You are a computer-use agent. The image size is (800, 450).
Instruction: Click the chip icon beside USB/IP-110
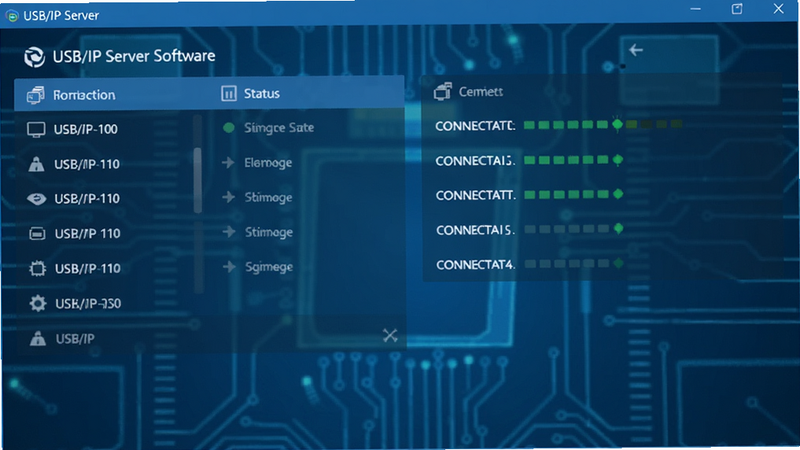tap(37, 268)
